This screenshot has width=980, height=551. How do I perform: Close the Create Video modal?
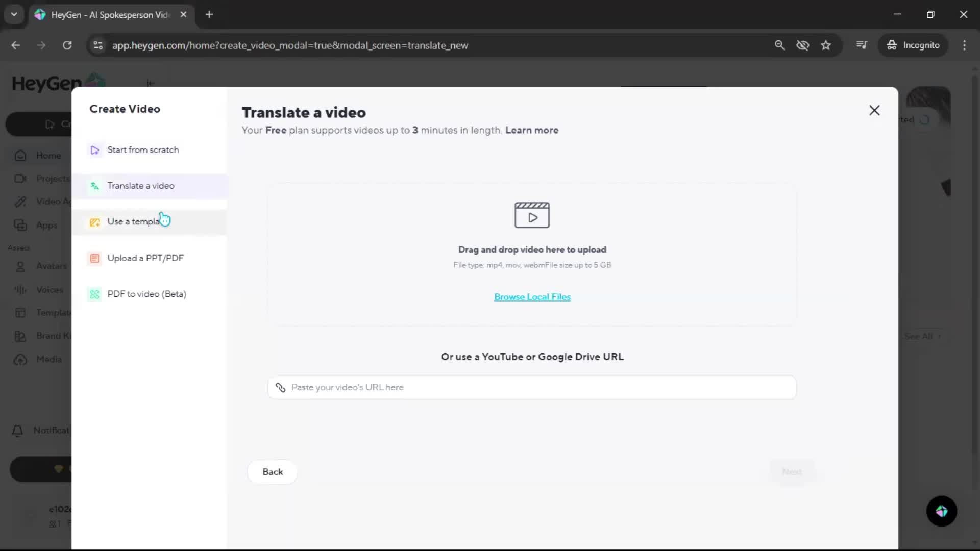[874, 110]
